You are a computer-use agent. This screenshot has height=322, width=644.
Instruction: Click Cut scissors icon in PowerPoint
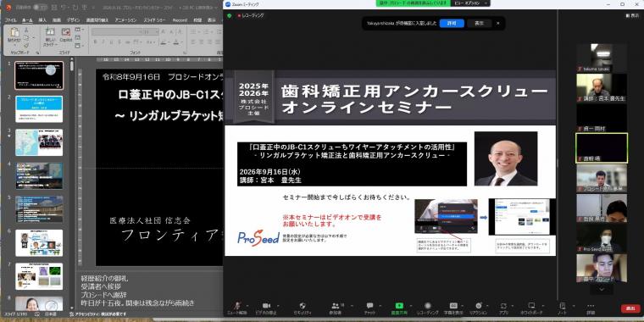26,31
